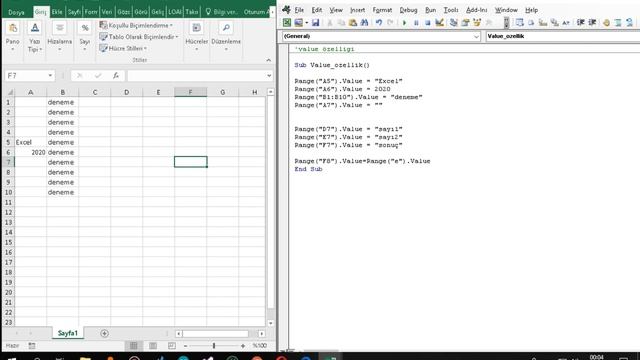Open the File menu in VBA editor
640x360 pixels.
point(299,10)
